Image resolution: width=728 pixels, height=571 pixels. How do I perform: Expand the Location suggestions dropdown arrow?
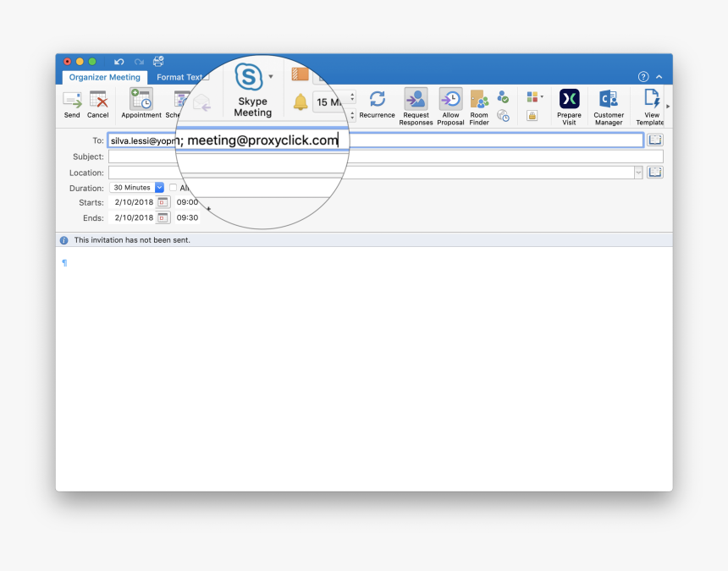(638, 173)
